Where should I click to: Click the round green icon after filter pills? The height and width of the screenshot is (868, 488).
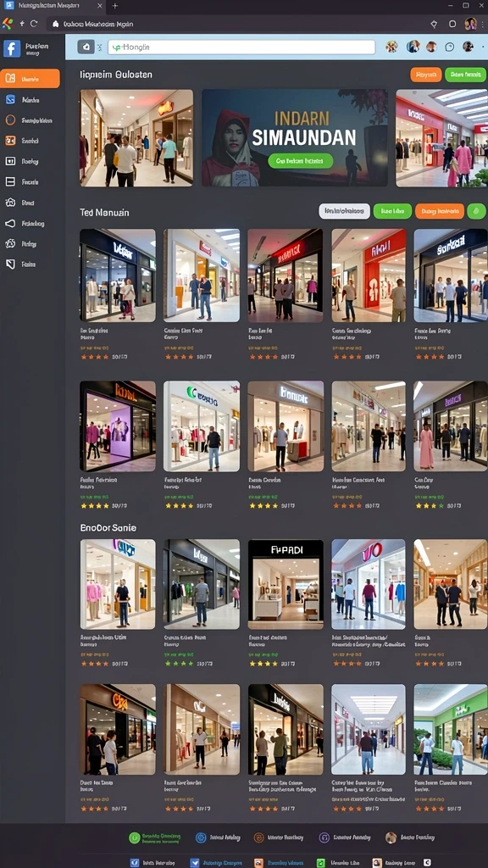pyautogui.click(x=476, y=211)
